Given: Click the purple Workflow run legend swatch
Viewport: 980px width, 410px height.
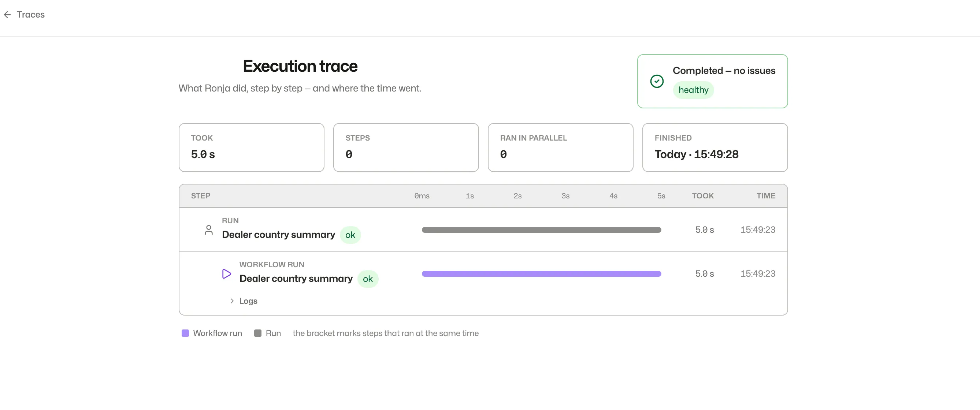Looking at the screenshot, I should [x=185, y=333].
